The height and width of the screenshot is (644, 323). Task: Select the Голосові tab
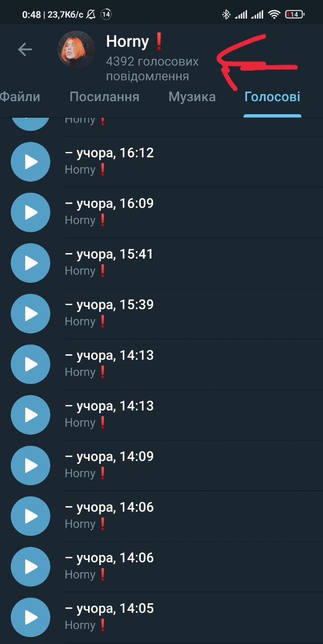(272, 97)
